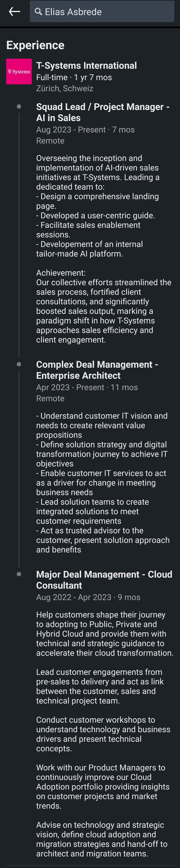Tap the Experience section heading
180x868 pixels.
coord(35,45)
